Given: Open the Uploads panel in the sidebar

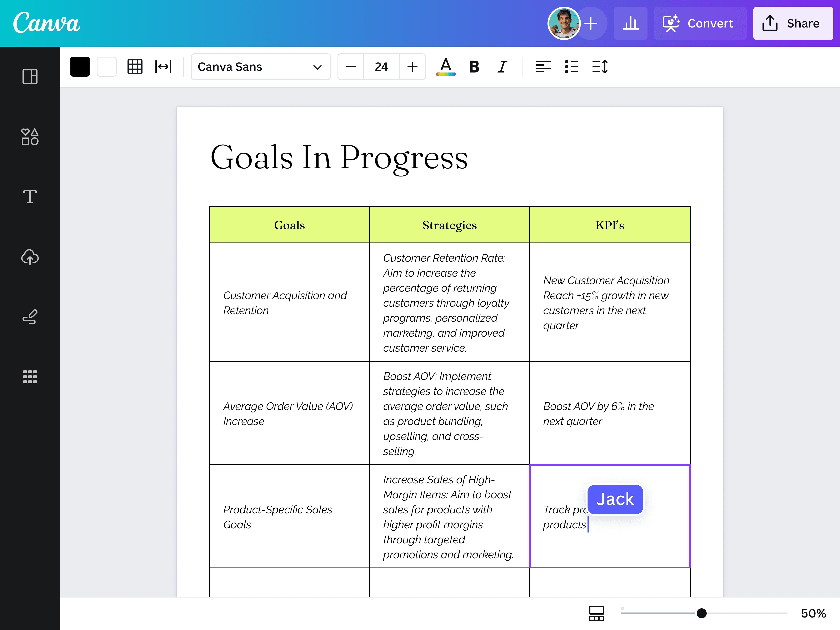Looking at the screenshot, I should point(30,257).
